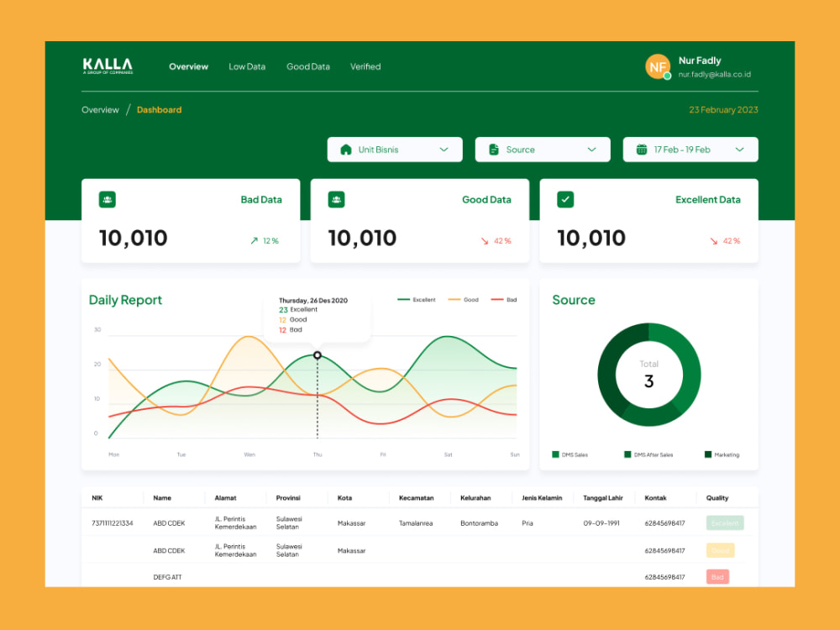The width and height of the screenshot is (840, 630).
Task: Switch to the Overview nav tab
Action: click(188, 66)
